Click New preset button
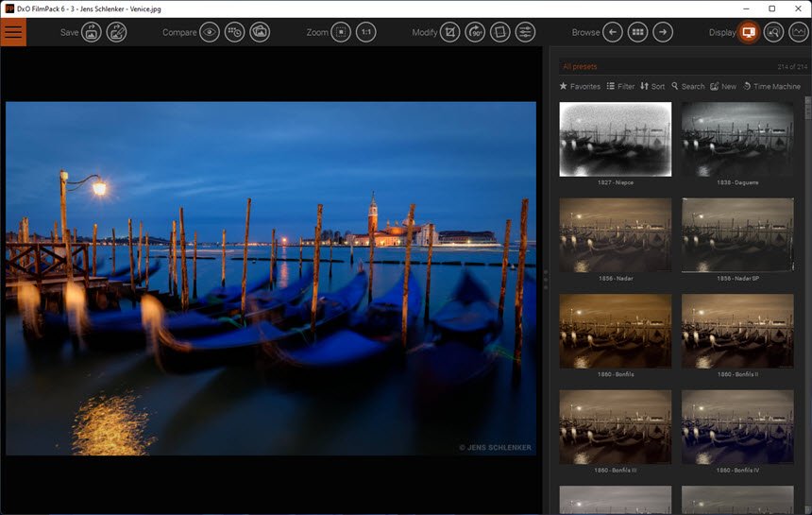 pyautogui.click(x=723, y=87)
